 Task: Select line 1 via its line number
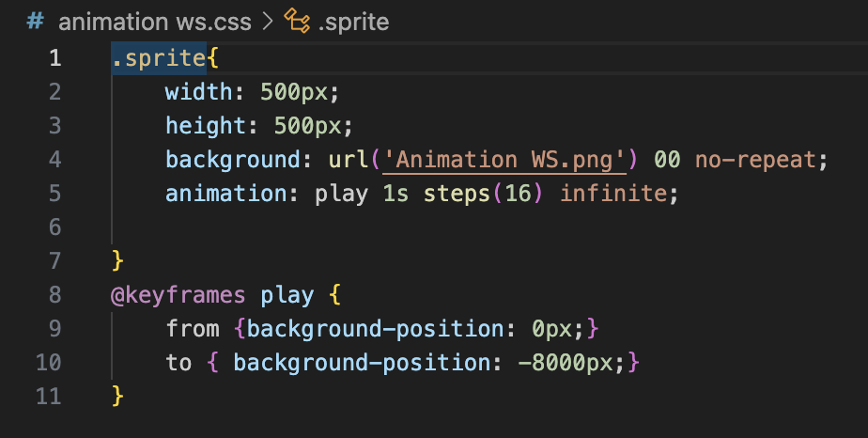[x=54, y=58]
